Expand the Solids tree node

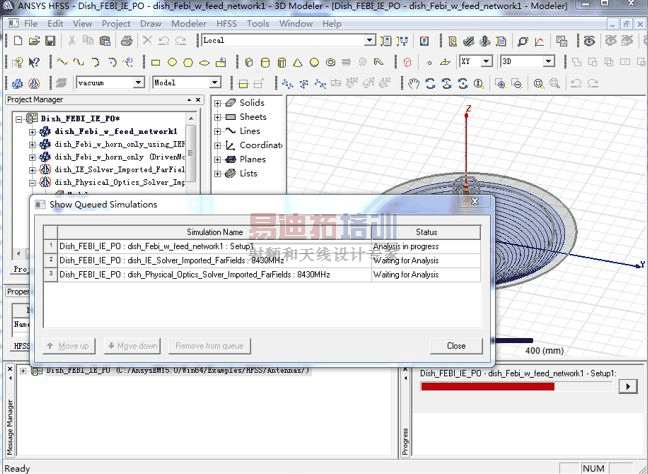pyautogui.click(x=217, y=103)
